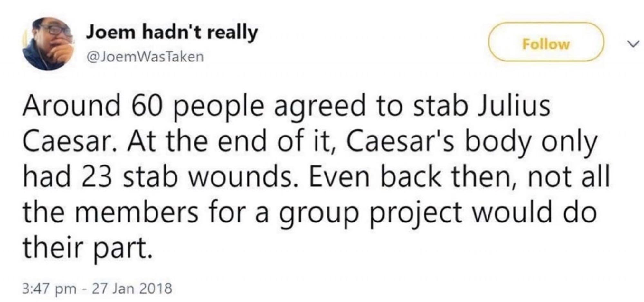
Task: Select the word "Around" in the tweet
Action: pos(71,106)
